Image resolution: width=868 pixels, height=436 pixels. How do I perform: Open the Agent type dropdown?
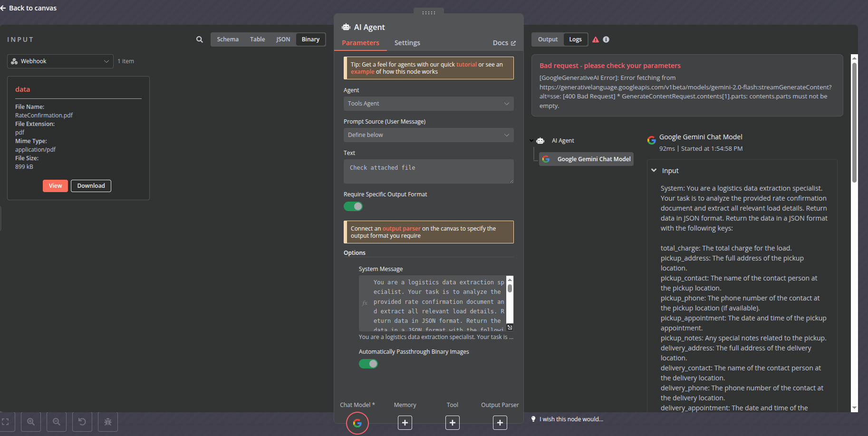[429, 104]
